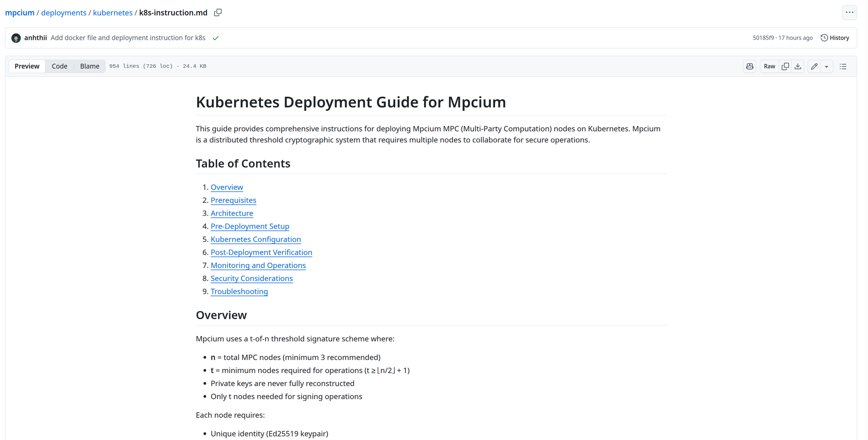Jump to Pre-Deployment Setup section

[250, 226]
